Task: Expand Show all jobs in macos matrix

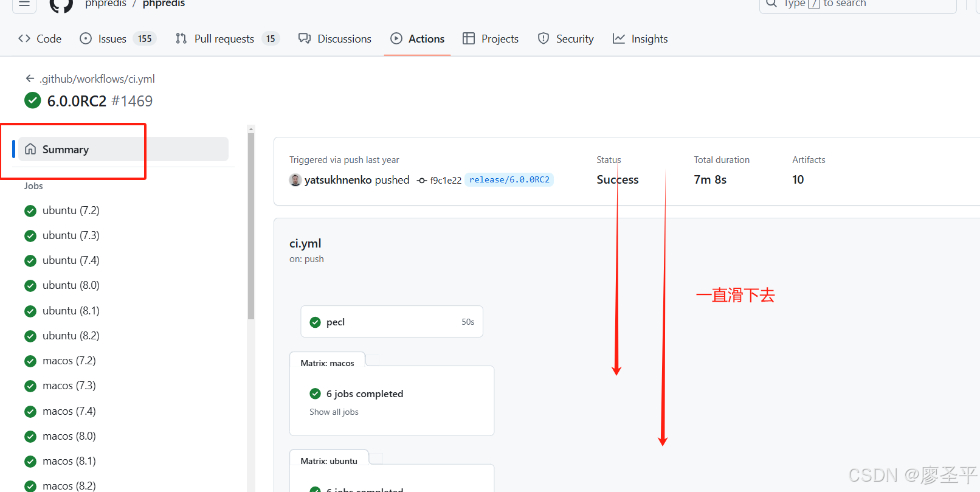Action: [x=334, y=412]
